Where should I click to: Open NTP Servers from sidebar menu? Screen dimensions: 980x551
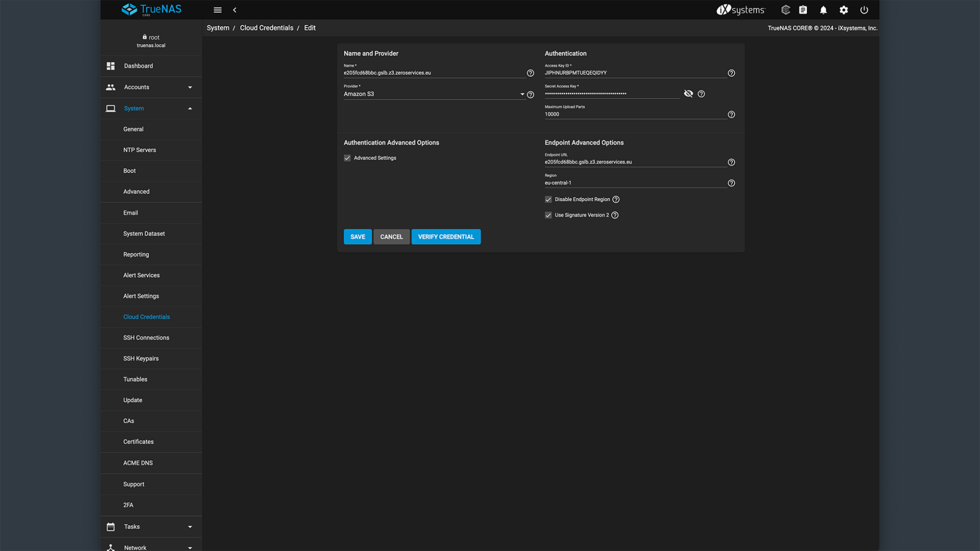pyautogui.click(x=139, y=149)
